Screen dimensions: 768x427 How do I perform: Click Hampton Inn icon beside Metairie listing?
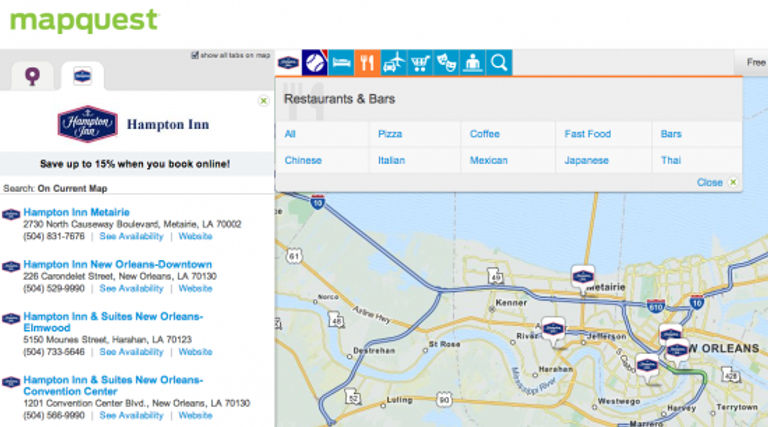pos(11,214)
